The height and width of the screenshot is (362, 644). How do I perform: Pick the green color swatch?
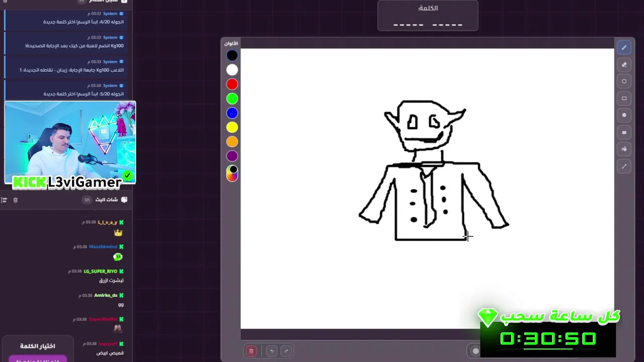pos(232,99)
